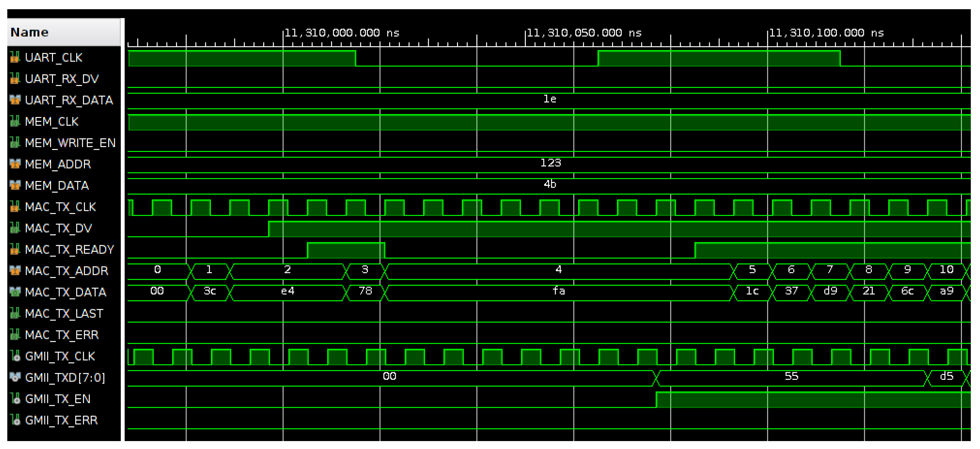Select the MAC_TX_DV signal name

tap(58, 228)
